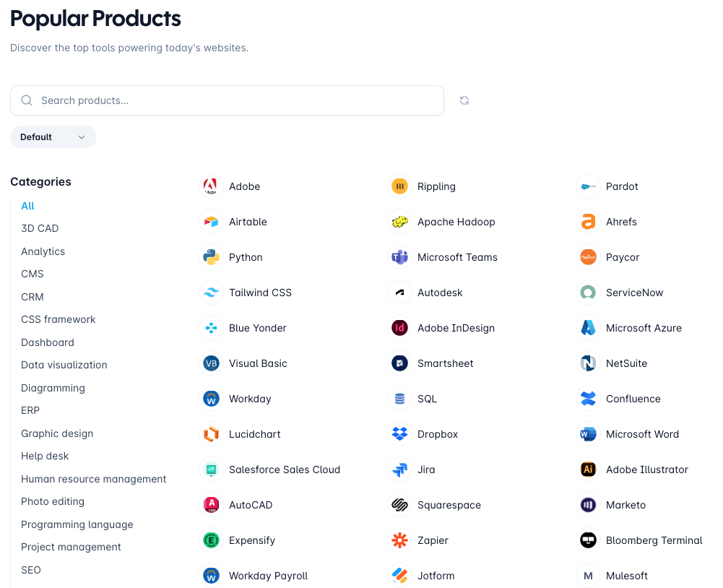Click the Zapier logo icon

(399, 540)
